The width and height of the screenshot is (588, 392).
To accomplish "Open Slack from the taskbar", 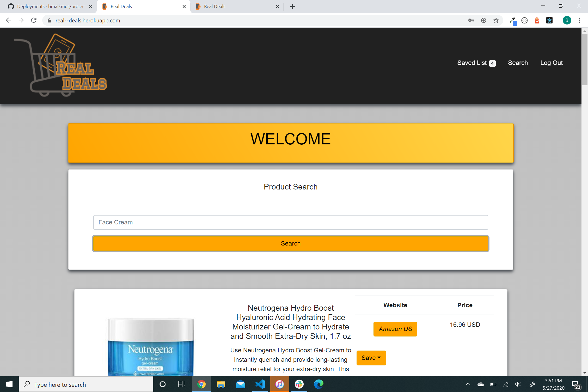I will point(299,384).
